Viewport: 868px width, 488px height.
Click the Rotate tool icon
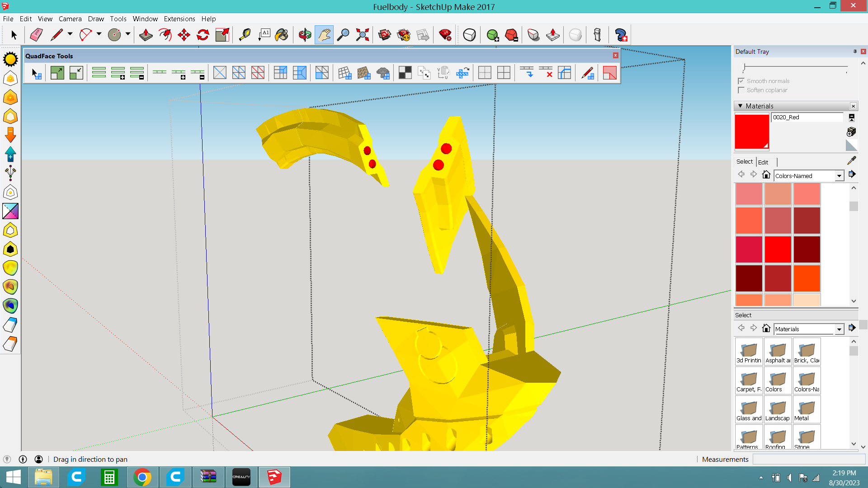tap(203, 35)
